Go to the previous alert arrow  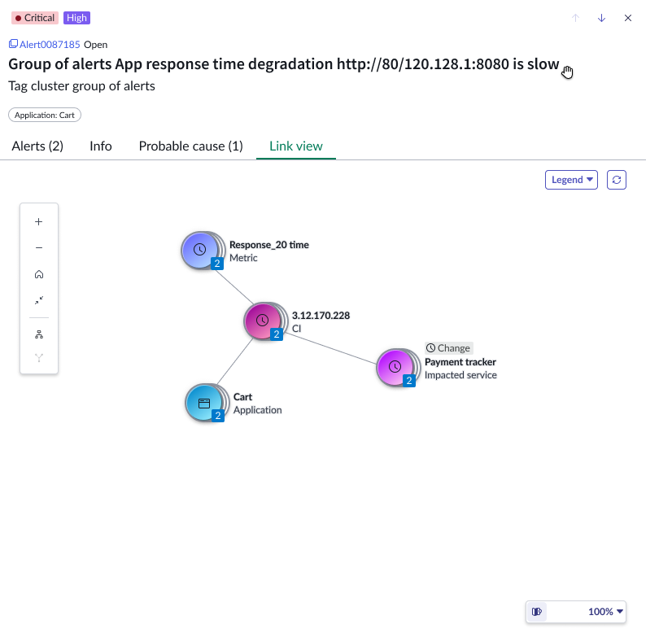(575, 18)
